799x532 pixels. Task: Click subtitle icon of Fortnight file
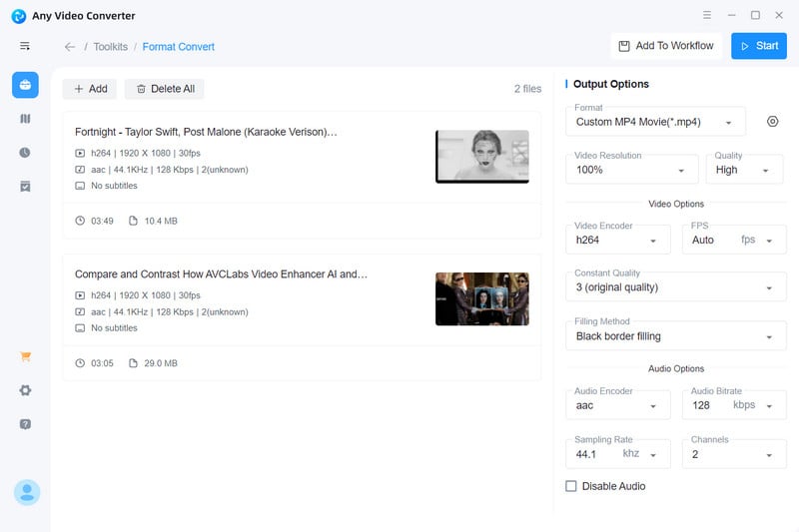coord(80,186)
